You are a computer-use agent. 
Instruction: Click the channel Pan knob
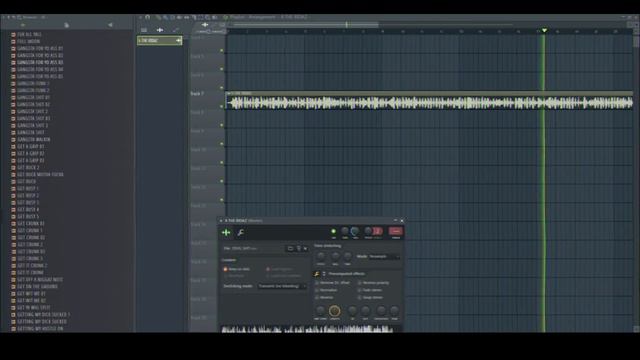click(x=344, y=231)
